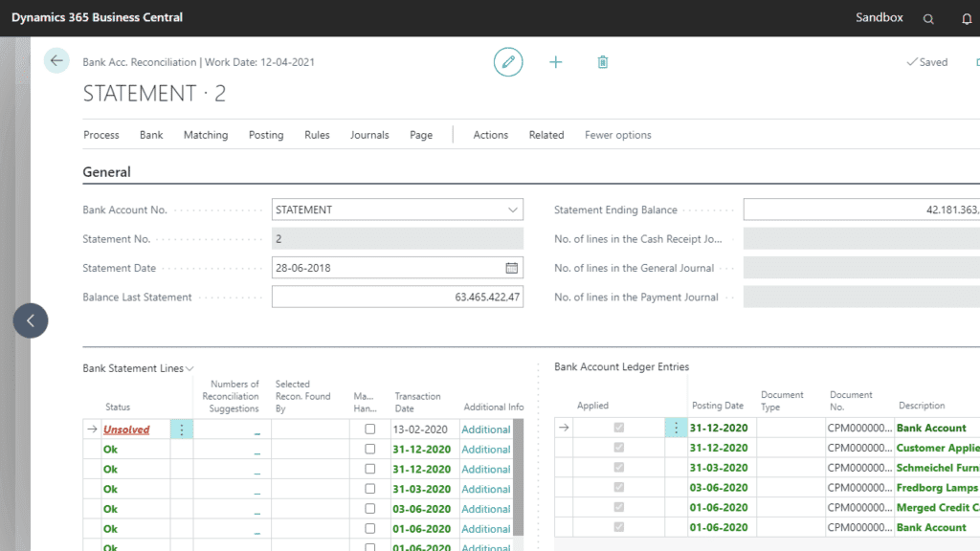The width and height of the screenshot is (980, 551).
Task: Click the Fewer options link
Action: (618, 135)
